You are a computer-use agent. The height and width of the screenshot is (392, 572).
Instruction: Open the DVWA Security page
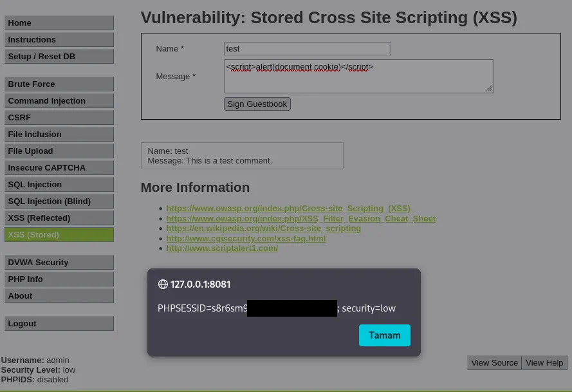click(59, 263)
